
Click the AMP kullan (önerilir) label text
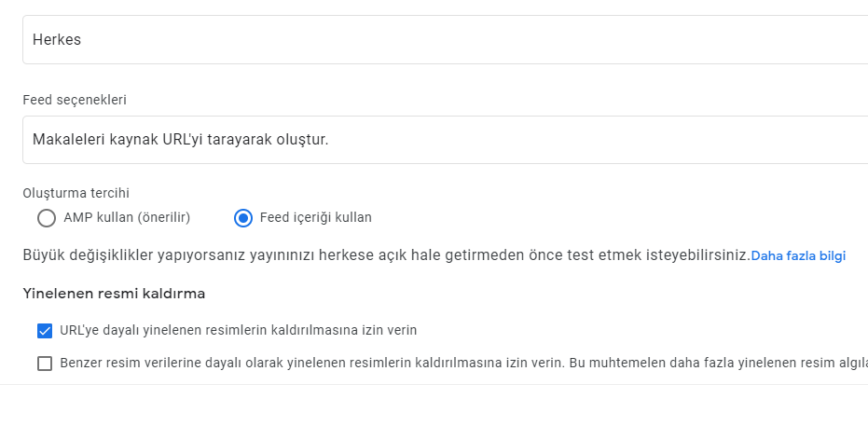(x=127, y=218)
